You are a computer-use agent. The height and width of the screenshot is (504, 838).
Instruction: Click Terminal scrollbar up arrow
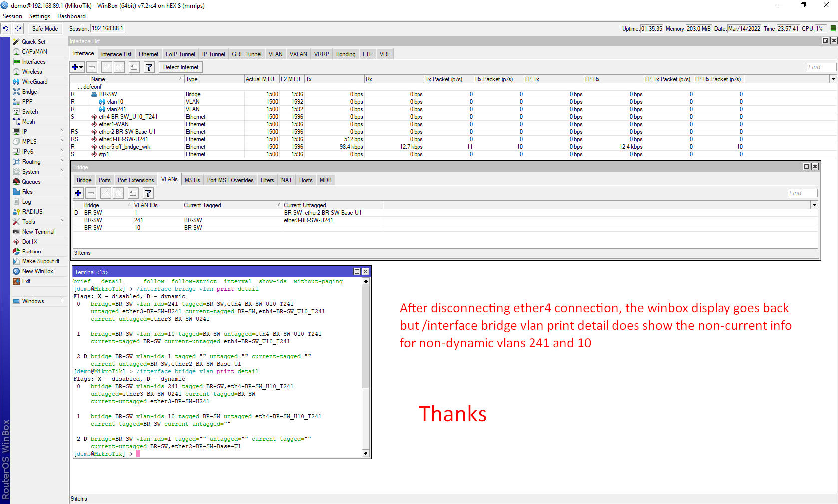pyautogui.click(x=366, y=281)
